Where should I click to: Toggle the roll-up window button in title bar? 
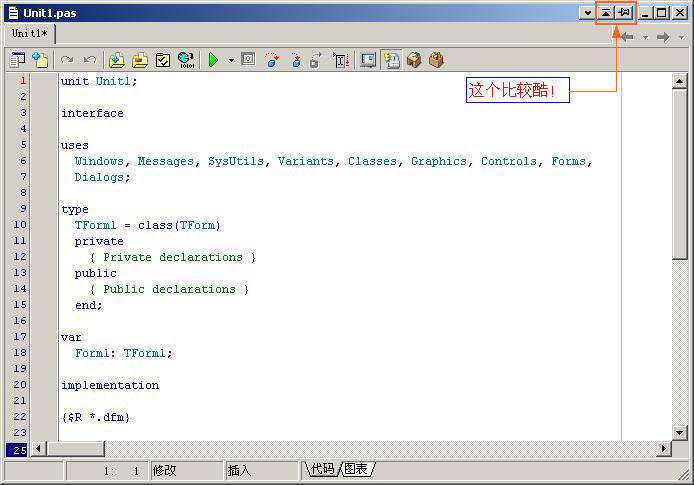tap(606, 13)
